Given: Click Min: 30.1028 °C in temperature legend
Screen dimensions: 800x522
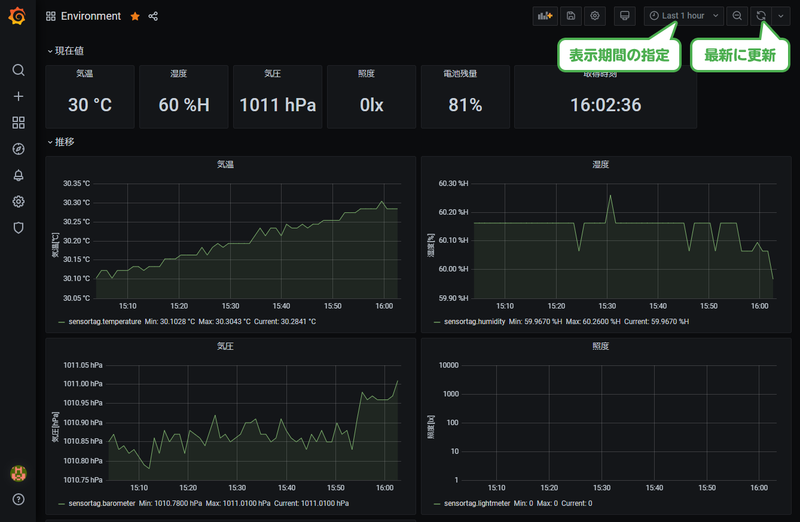Looking at the screenshot, I should click(170, 321).
